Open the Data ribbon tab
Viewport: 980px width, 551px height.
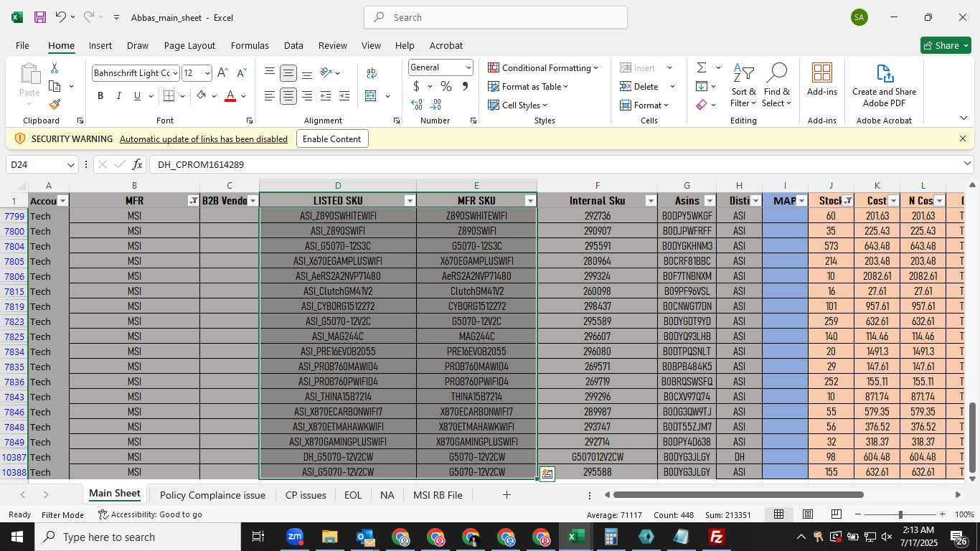[293, 45]
